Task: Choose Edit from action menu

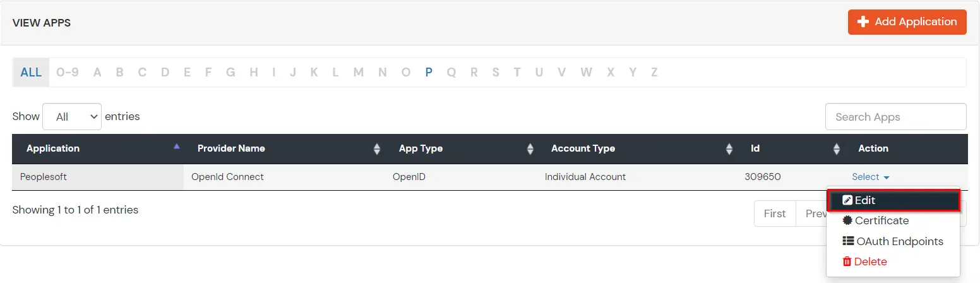Action: point(893,201)
